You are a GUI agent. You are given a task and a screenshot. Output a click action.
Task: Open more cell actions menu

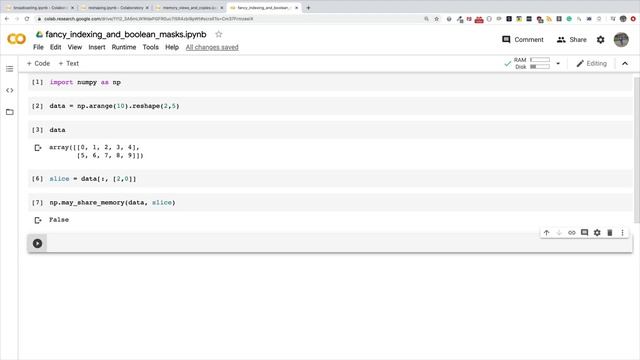point(622,233)
